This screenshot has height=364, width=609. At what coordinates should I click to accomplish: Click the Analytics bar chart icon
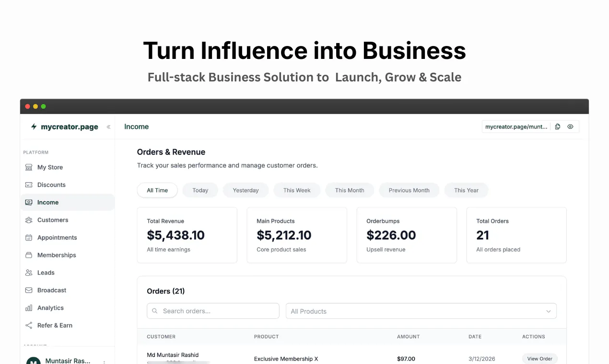point(29,308)
